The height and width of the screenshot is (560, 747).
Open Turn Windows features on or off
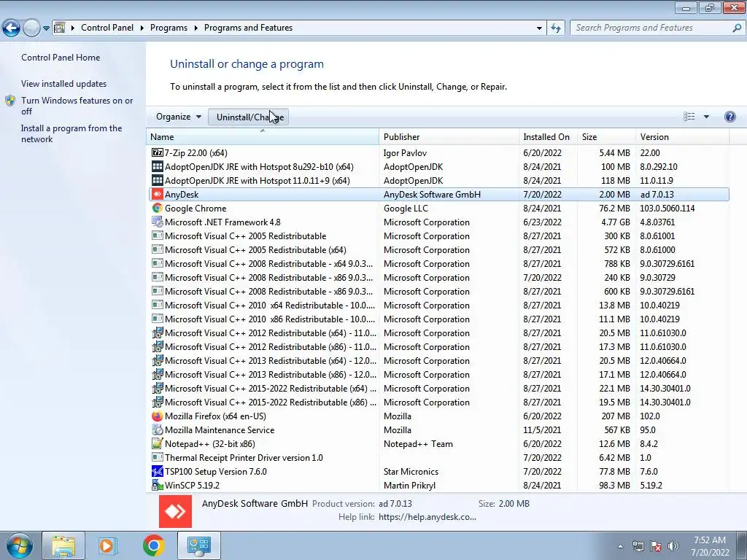tap(77, 106)
